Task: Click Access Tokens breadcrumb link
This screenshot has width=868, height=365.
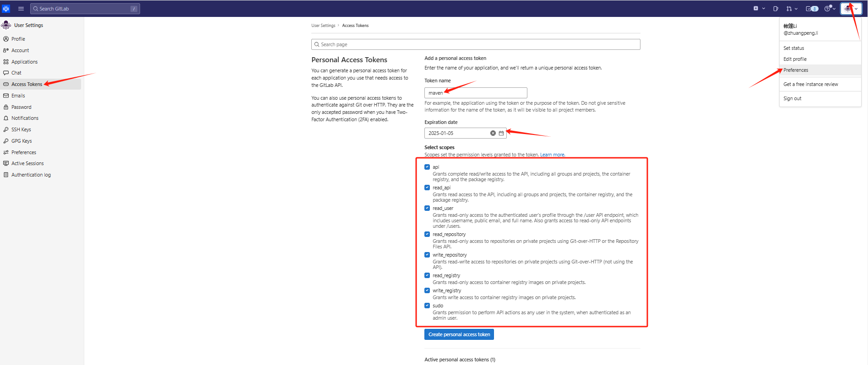Action: click(x=355, y=26)
